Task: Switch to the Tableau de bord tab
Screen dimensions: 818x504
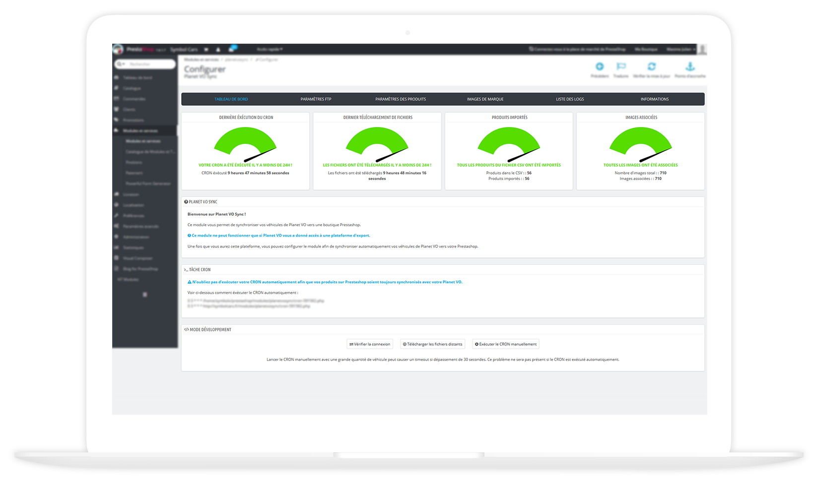Action: pos(231,99)
